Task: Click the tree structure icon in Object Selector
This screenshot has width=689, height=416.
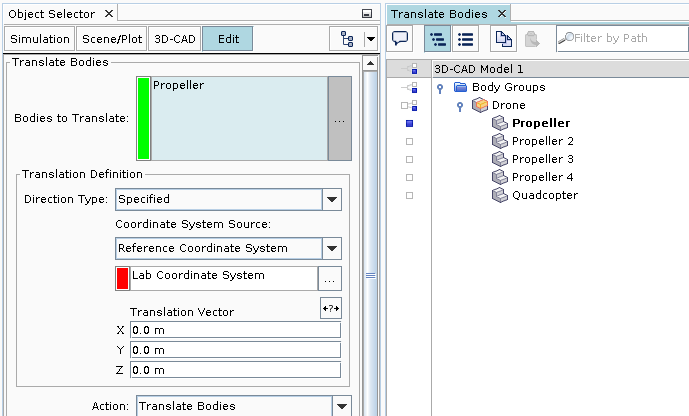Action: 346,39
